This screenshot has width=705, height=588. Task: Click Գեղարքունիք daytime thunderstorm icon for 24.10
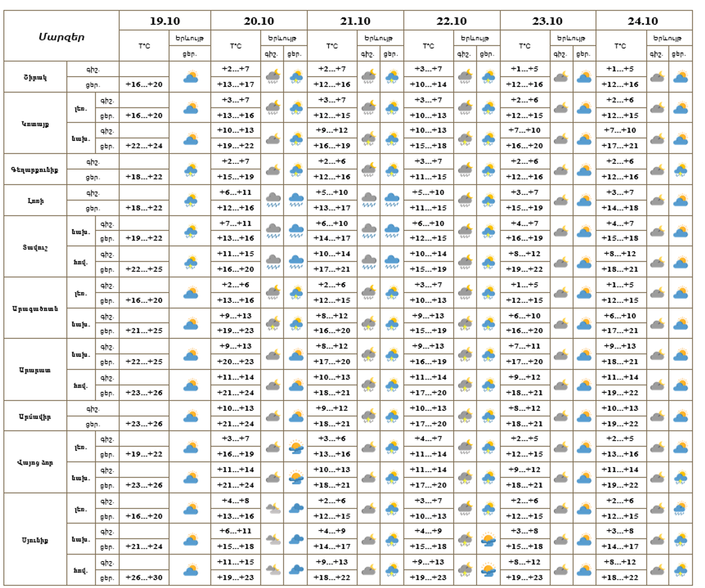pos(680,170)
